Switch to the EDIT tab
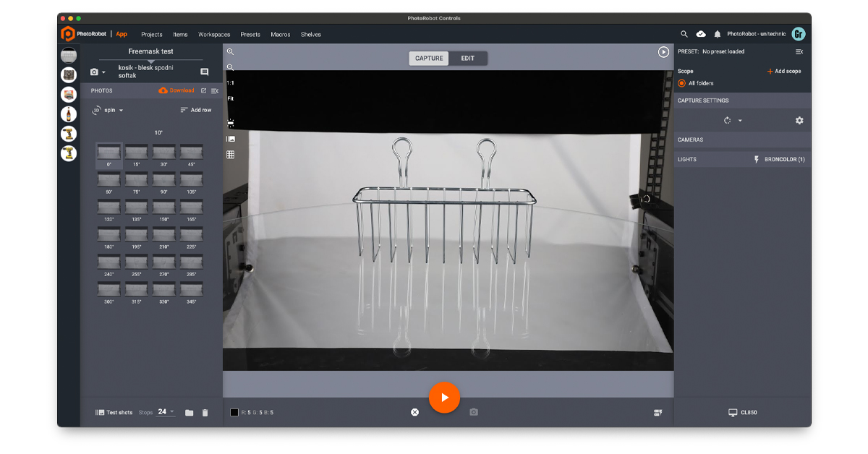This screenshot has height=454, width=868. 467,58
